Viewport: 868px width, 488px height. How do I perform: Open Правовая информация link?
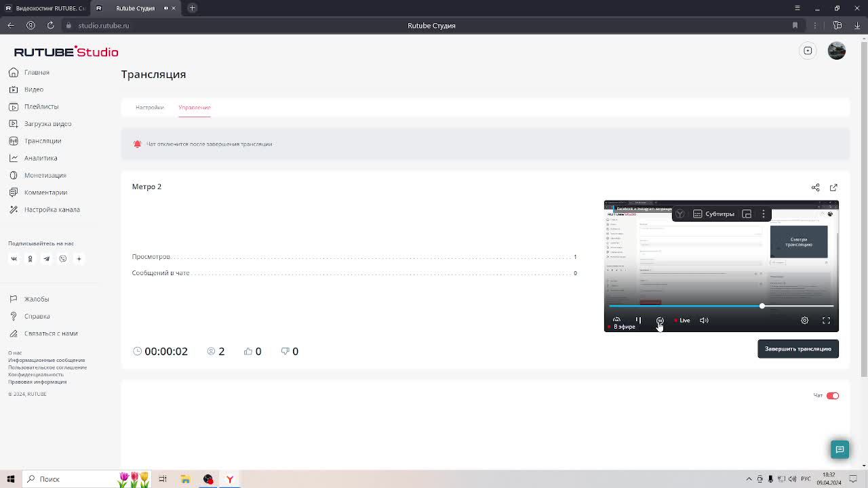37,382
